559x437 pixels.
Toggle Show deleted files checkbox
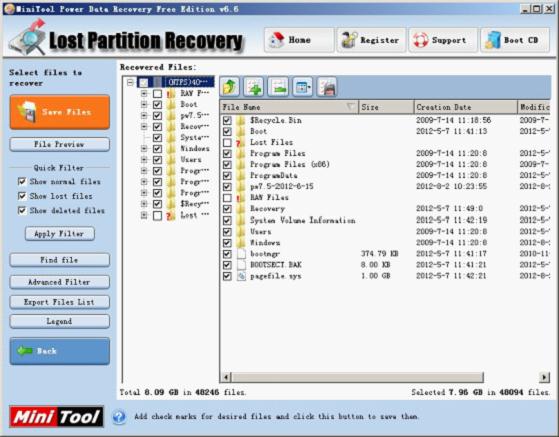[22, 211]
